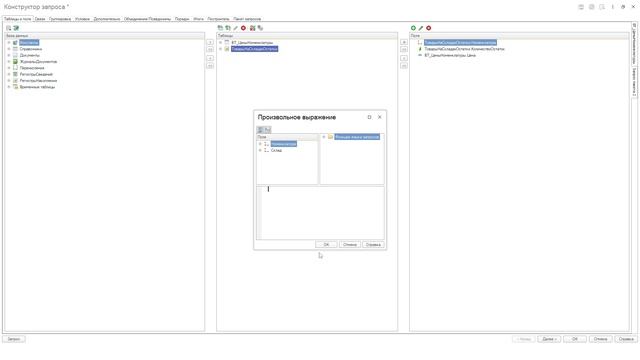Expand the Справочники node

click(9, 49)
